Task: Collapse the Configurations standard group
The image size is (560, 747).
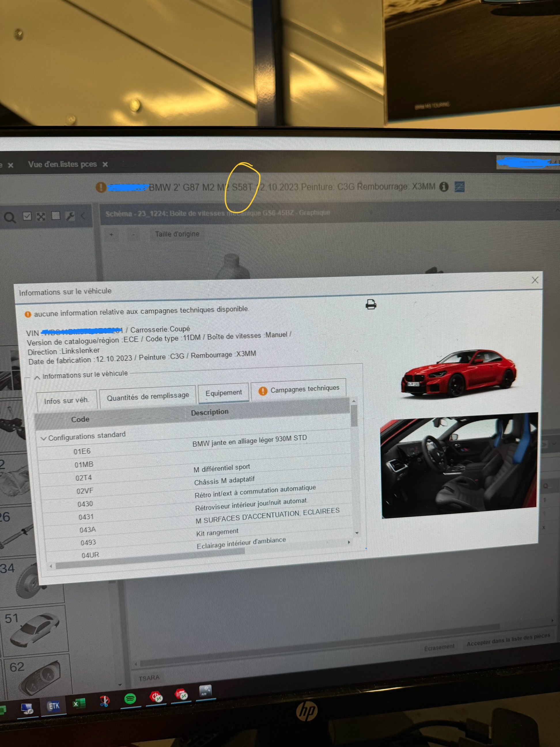Action: [43, 438]
